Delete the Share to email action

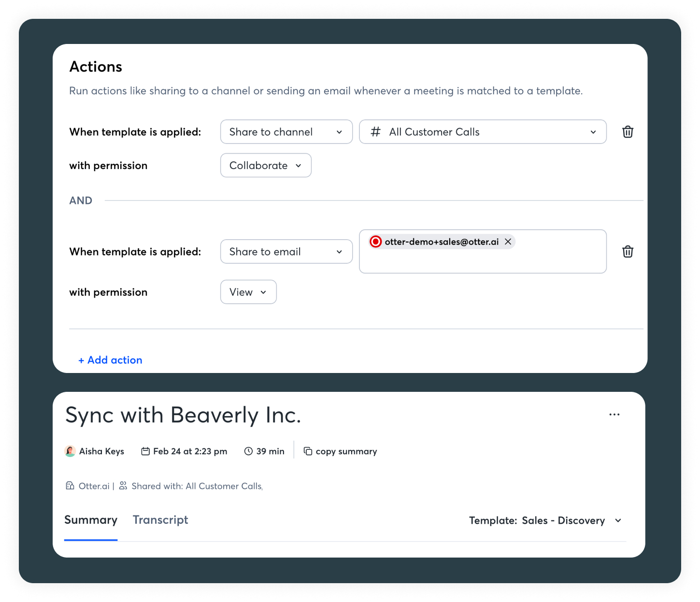pos(628,252)
